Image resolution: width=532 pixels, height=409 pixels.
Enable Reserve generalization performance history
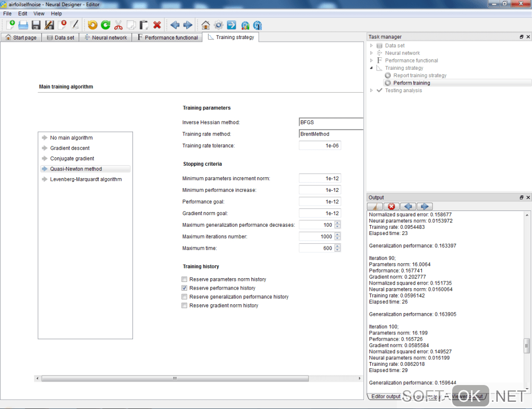[x=184, y=297]
